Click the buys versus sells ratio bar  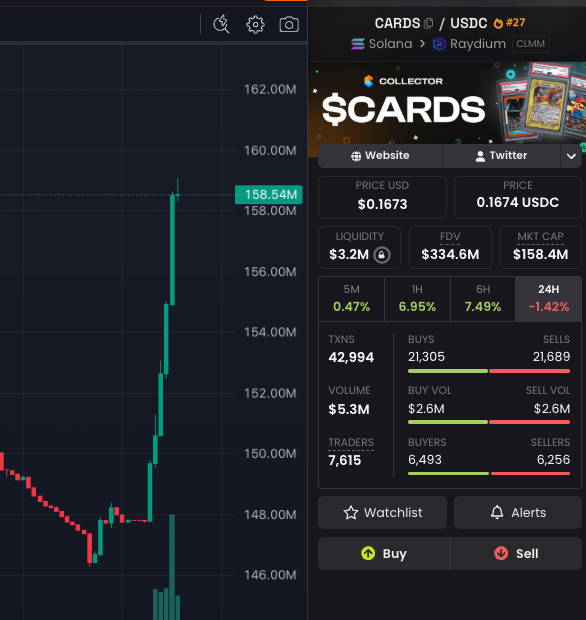[489, 371]
